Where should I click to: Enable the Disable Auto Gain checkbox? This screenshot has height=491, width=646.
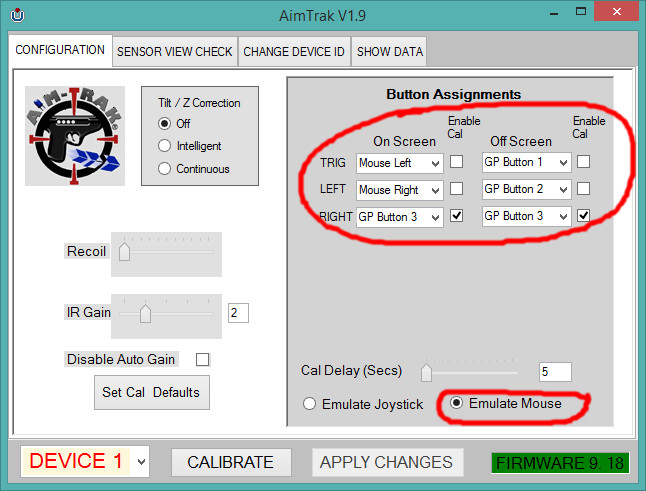(x=203, y=360)
